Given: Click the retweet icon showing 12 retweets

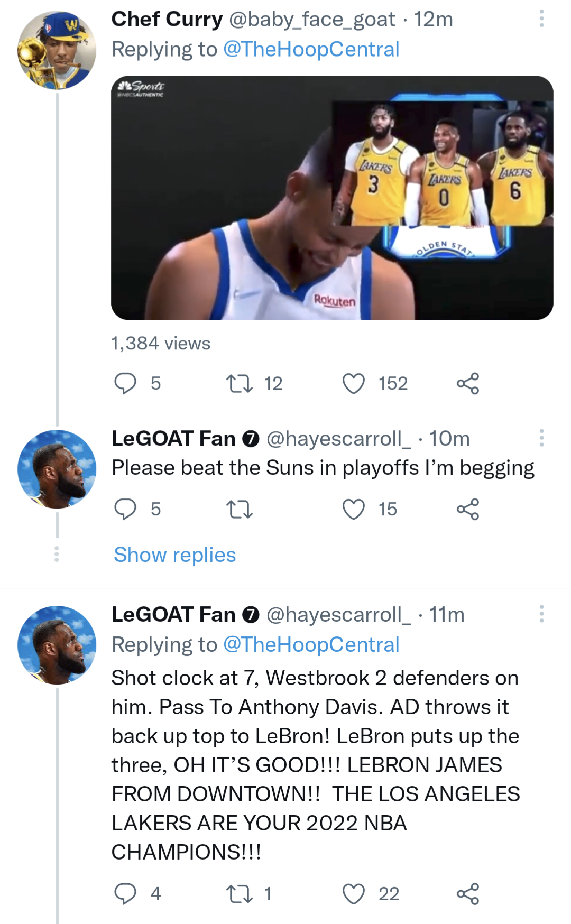Looking at the screenshot, I should point(244,384).
